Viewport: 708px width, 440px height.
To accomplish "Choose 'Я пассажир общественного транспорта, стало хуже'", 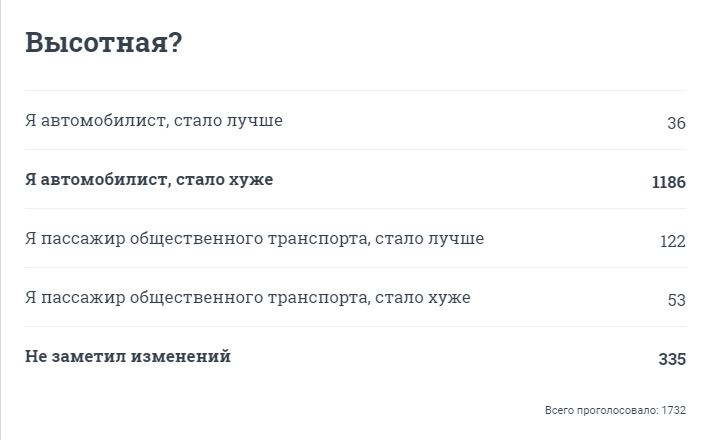I will [x=248, y=297].
